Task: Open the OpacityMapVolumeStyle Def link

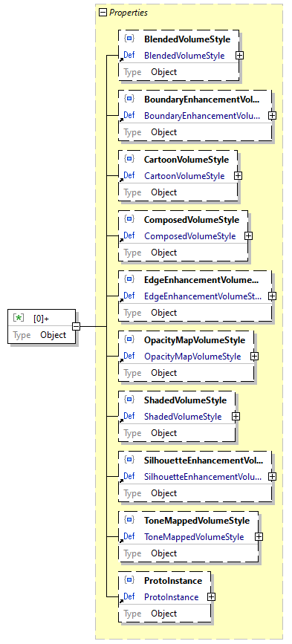Action: point(192,357)
